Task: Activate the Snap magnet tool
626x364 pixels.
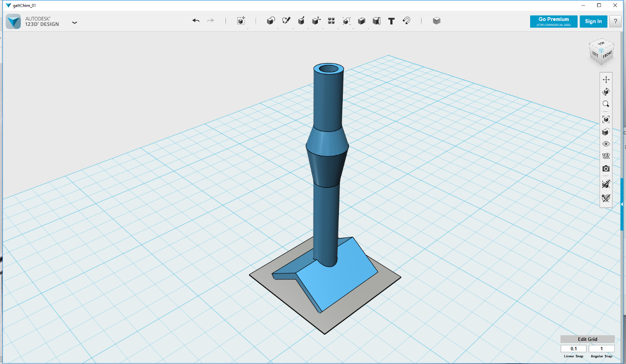Action: pos(406,21)
